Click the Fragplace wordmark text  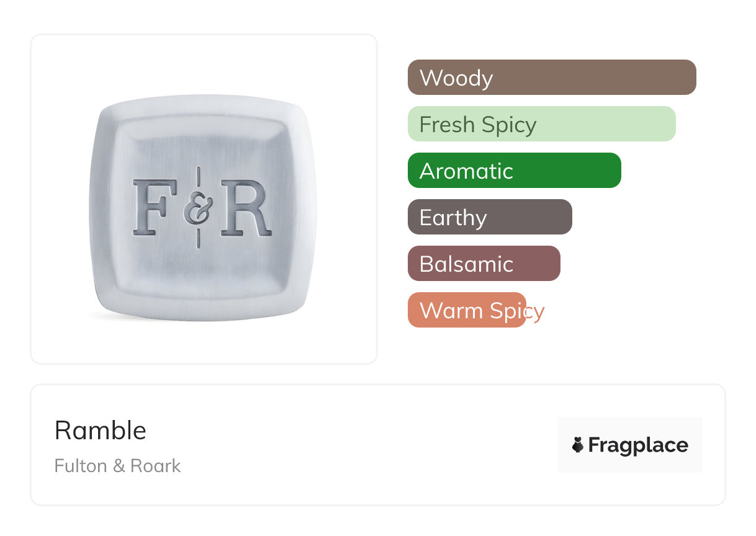coord(638,445)
